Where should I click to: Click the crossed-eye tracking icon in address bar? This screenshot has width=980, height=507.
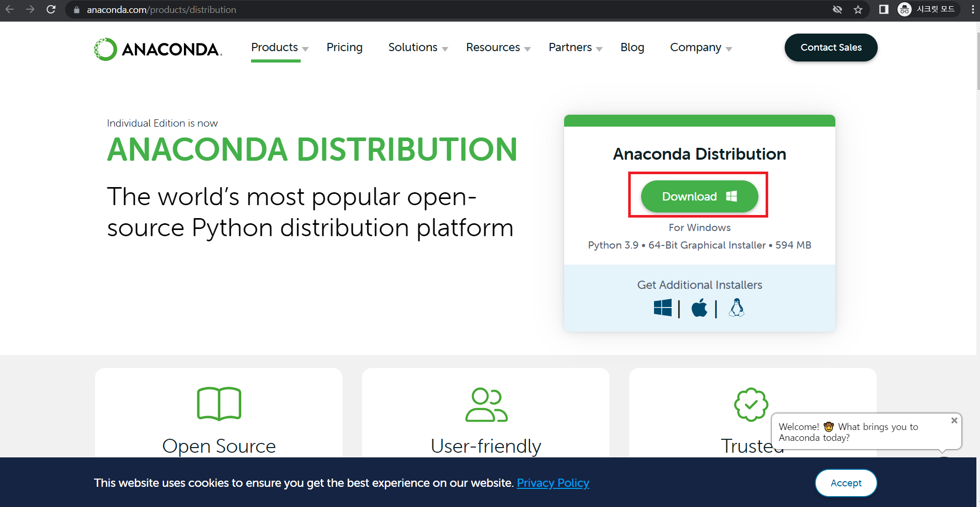tap(837, 9)
